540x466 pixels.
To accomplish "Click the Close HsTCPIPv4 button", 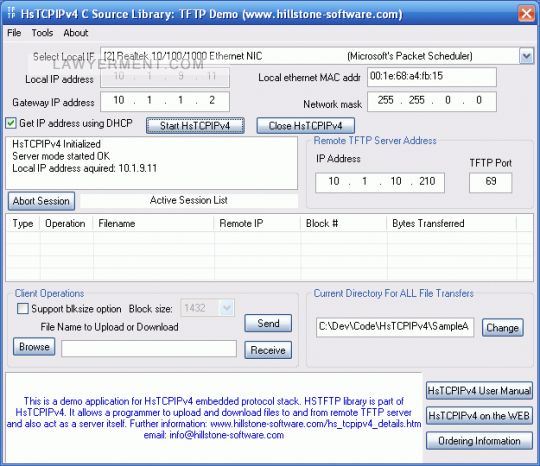I will (305, 126).
